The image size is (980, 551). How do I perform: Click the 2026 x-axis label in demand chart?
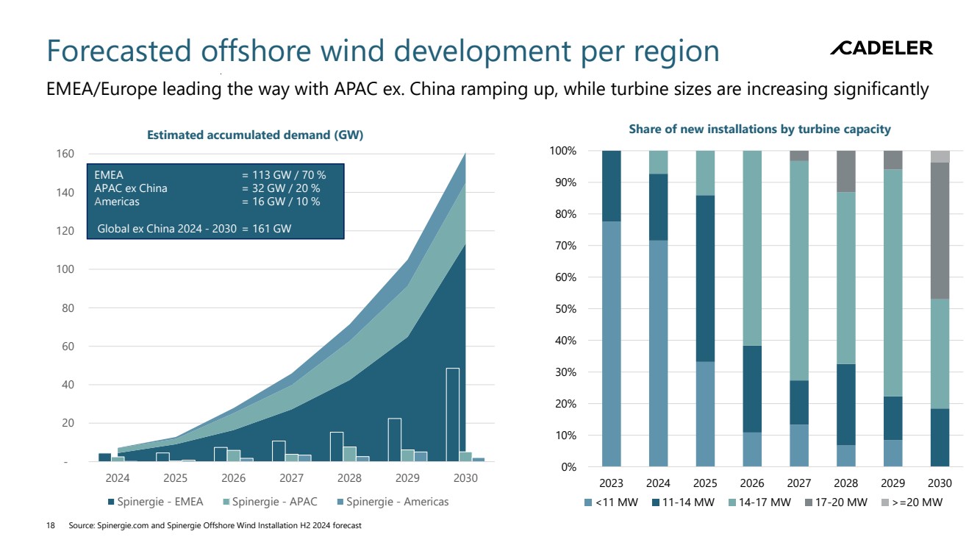tap(233, 478)
